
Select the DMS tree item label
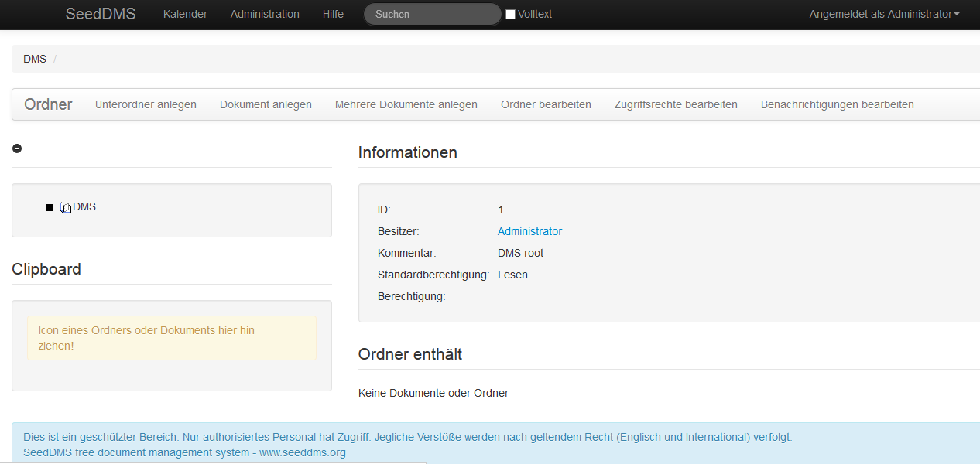pyautogui.click(x=84, y=206)
